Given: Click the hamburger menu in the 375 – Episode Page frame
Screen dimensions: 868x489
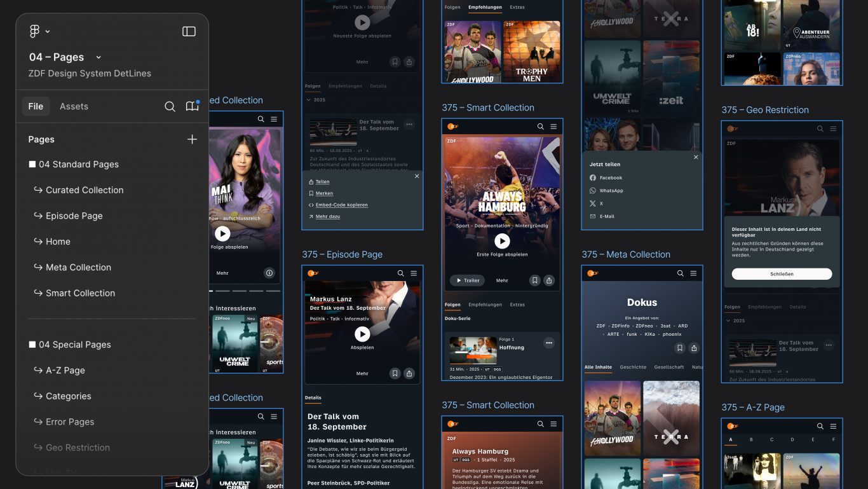Looking at the screenshot, I should (414, 273).
